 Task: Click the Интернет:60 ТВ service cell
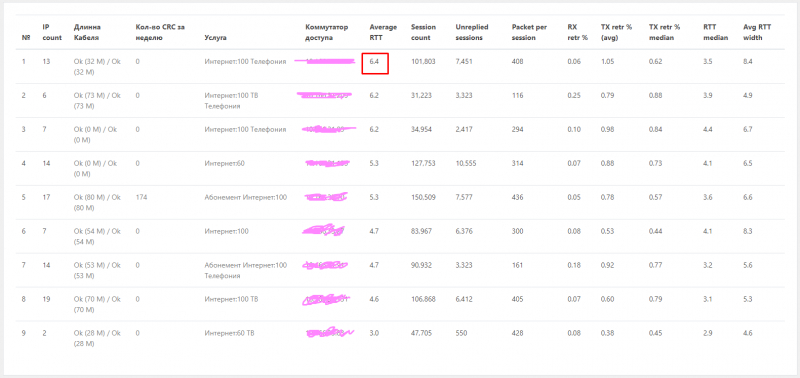click(x=229, y=333)
